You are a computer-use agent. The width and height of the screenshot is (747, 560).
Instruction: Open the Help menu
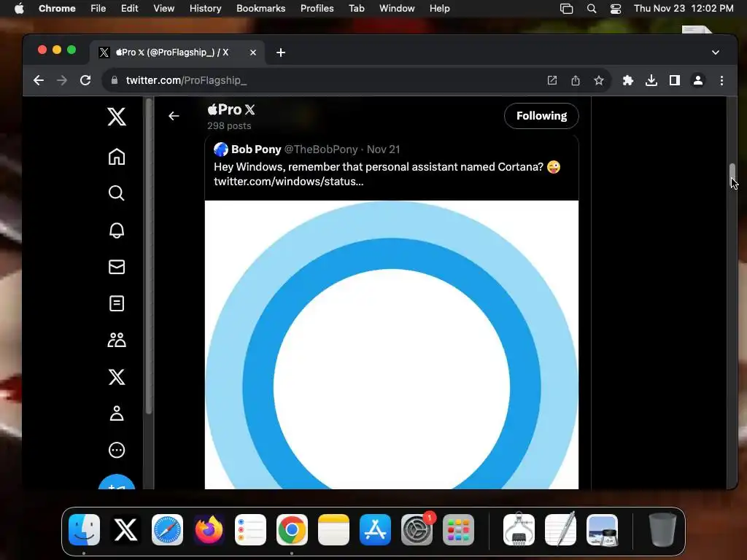click(439, 8)
